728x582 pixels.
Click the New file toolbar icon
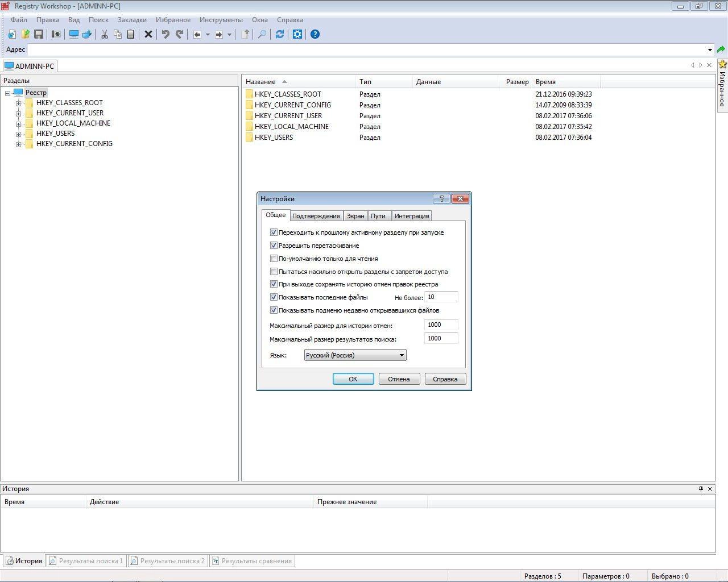point(12,34)
